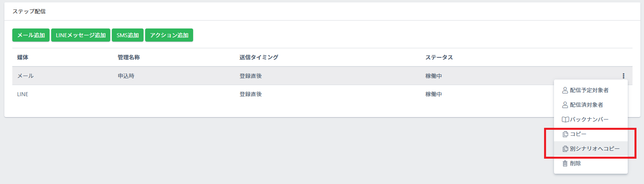This screenshot has height=184, width=644.
Task: Click the メール追加 button
Action: 31,35
